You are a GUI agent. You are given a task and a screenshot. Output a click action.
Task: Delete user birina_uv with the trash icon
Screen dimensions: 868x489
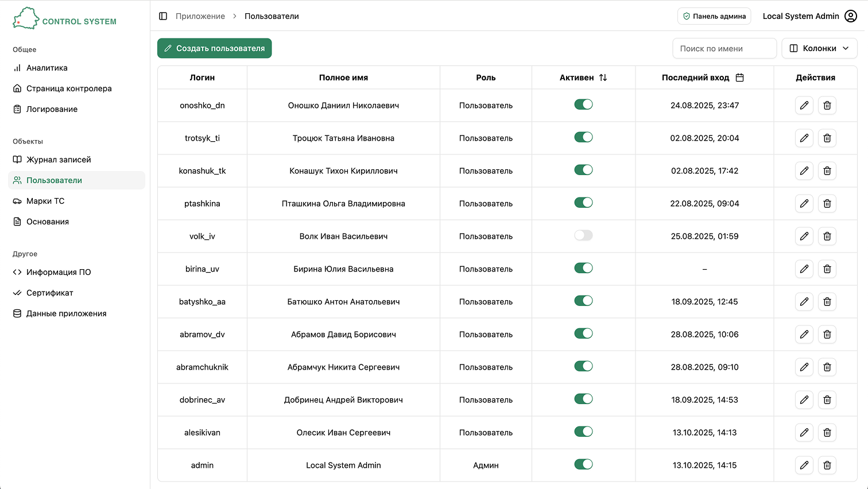(x=827, y=269)
